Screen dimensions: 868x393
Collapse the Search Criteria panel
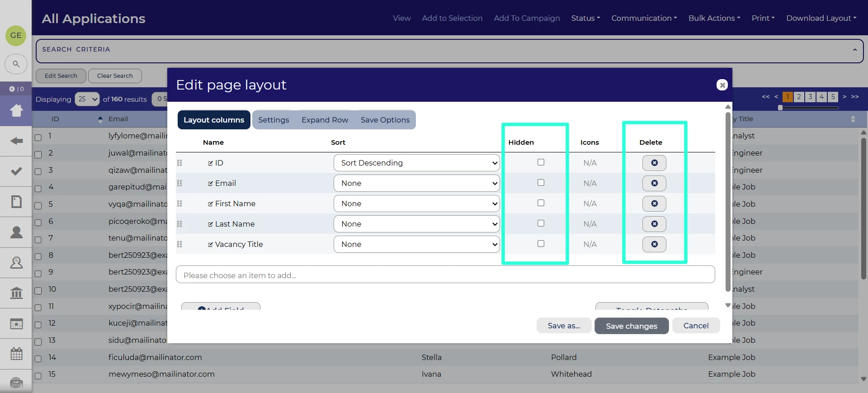pyautogui.click(x=854, y=50)
